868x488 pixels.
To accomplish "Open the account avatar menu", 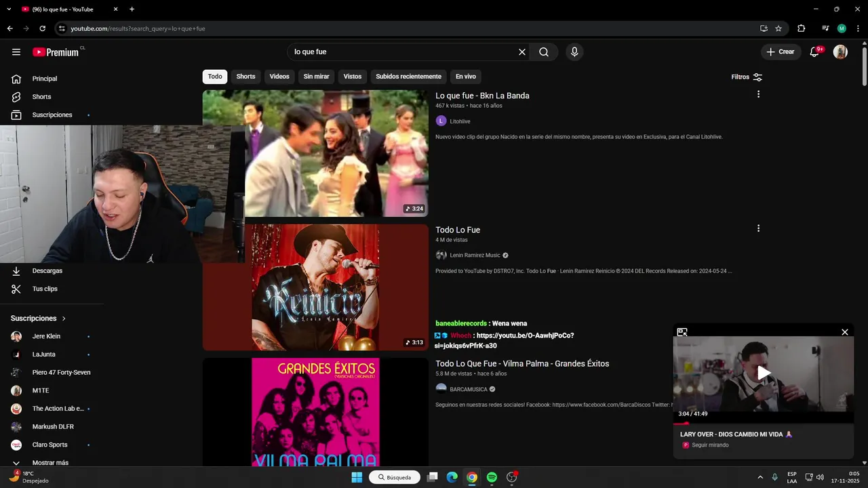I will [x=840, y=52].
